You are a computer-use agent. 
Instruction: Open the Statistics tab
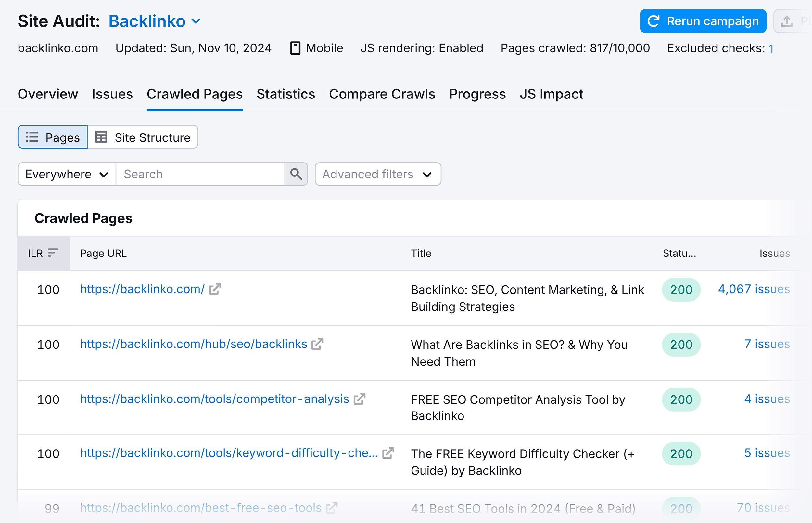(x=286, y=94)
